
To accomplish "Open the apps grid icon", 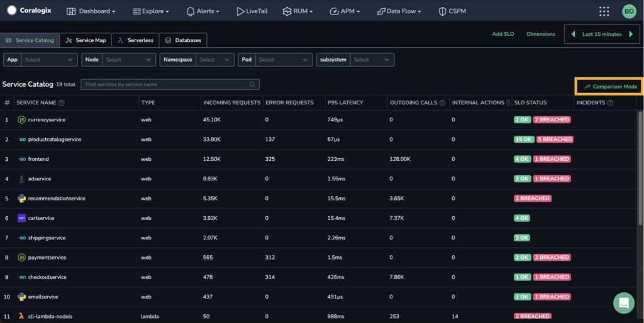I will [604, 11].
